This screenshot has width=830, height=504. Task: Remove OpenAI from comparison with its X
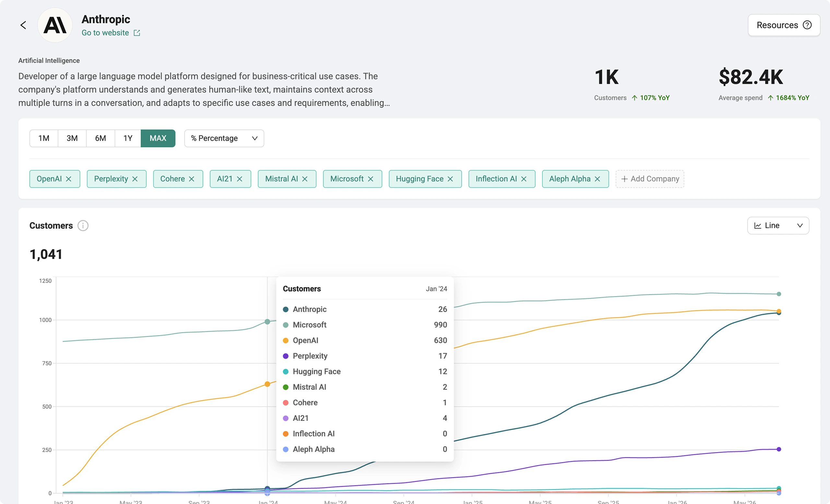69,179
